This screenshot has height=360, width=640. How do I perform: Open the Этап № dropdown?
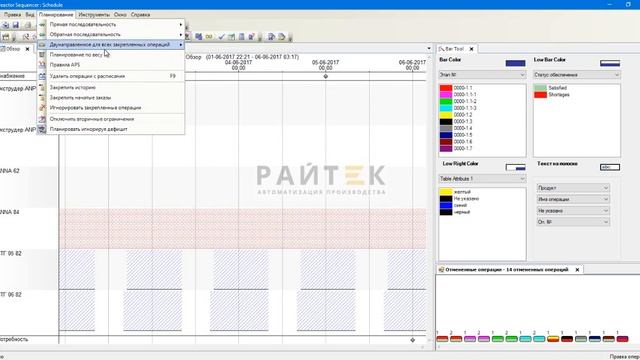coord(482,75)
